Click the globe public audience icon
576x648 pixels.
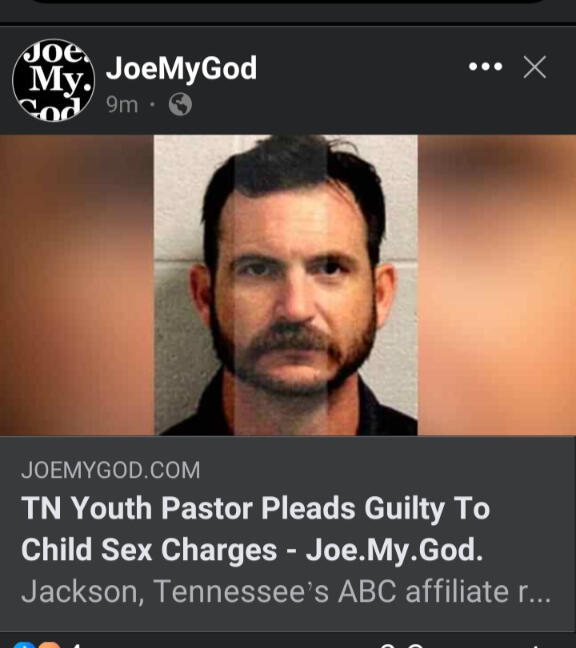coord(180,104)
